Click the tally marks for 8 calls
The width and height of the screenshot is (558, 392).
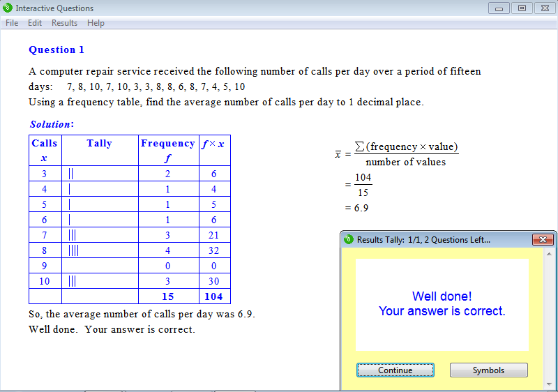73,250
